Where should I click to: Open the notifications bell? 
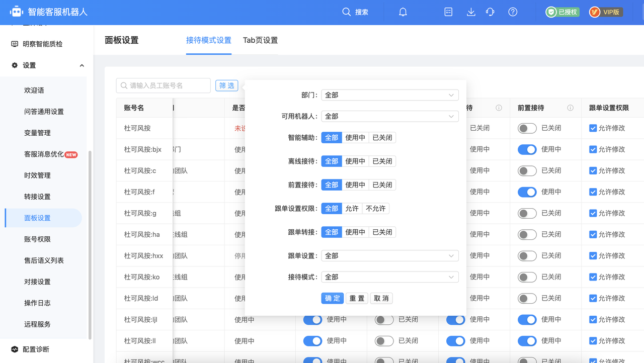pos(403,12)
